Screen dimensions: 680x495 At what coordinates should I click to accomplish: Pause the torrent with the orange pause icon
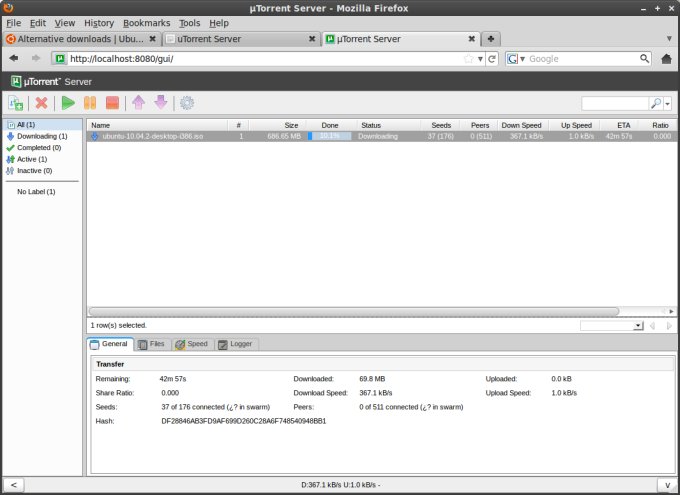pos(90,103)
